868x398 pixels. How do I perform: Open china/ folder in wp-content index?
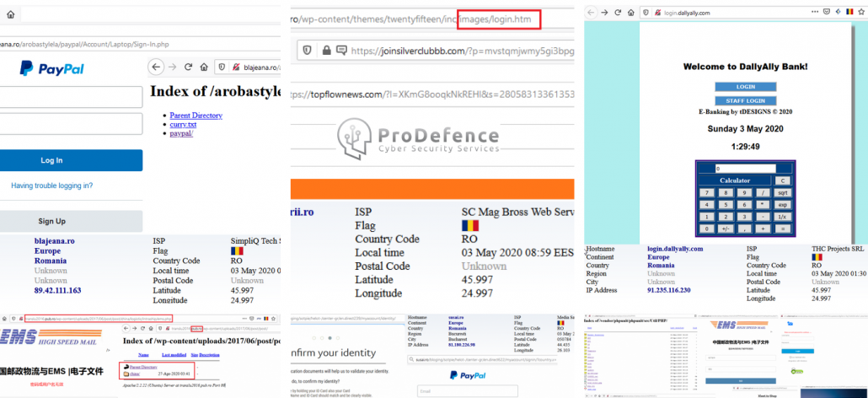pos(135,374)
